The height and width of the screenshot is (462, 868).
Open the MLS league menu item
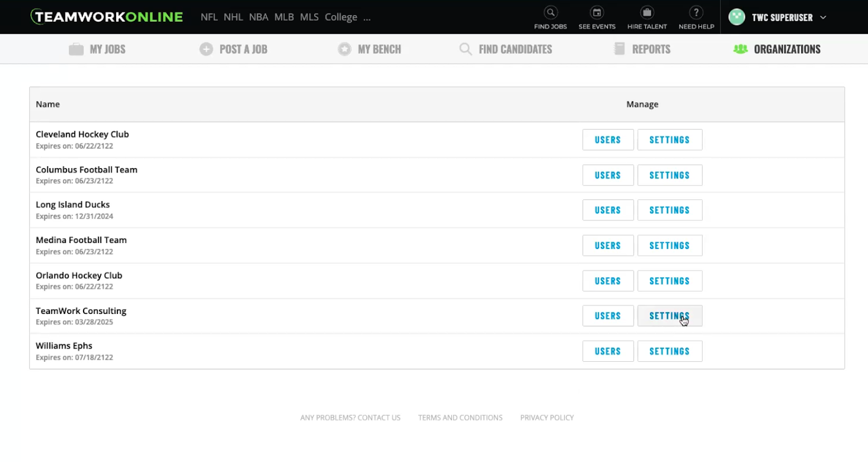tap(309, 17)
